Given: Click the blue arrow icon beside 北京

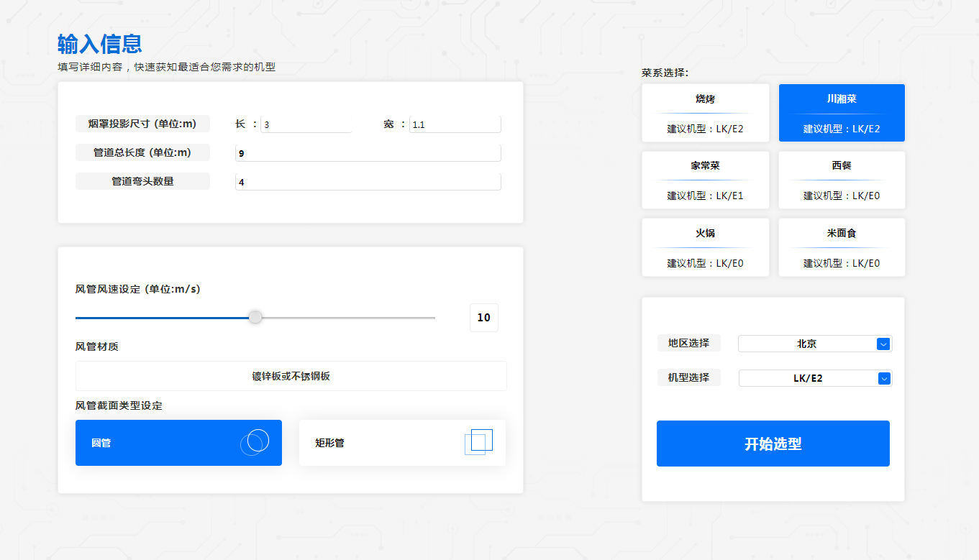Looking at the screenshot, I should point(884,344).
